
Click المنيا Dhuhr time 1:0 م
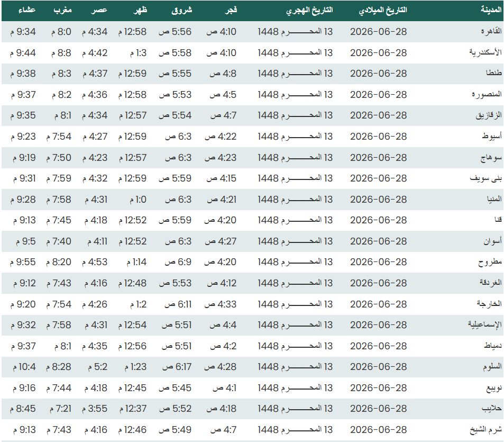pos(138,200)
